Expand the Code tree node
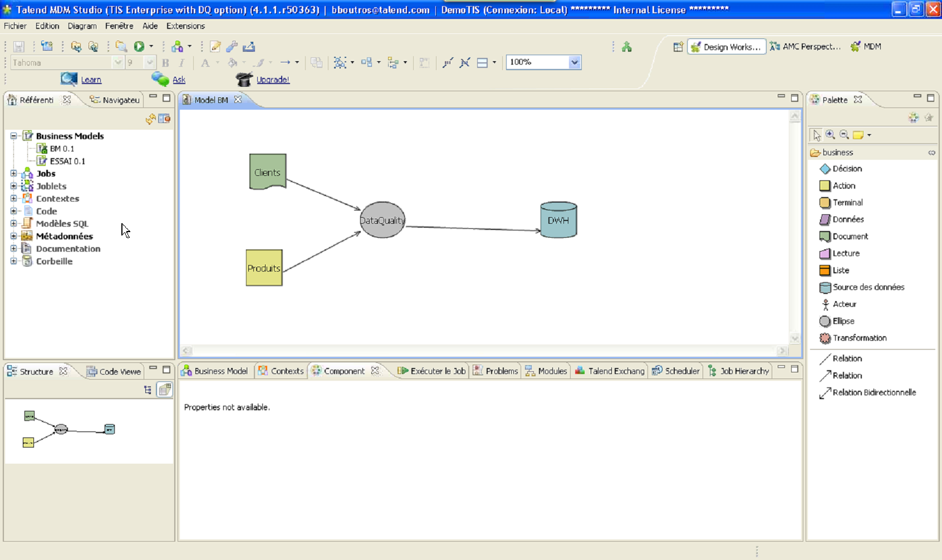 [x=13, y=211]
